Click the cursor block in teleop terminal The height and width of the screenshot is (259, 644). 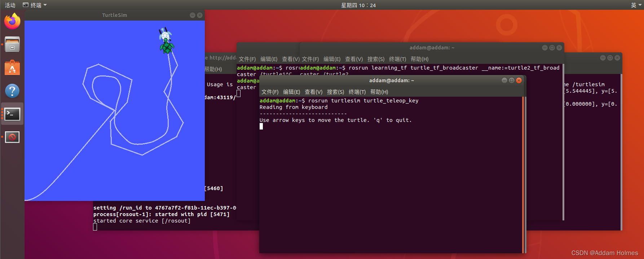[x=261, y=127]
